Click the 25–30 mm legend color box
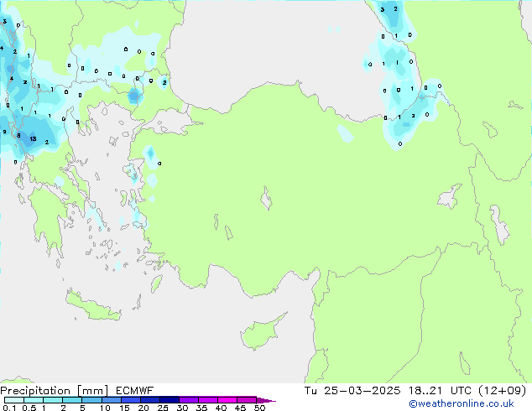The height and width of the screenshot is (411, 532). pos(170,400)
